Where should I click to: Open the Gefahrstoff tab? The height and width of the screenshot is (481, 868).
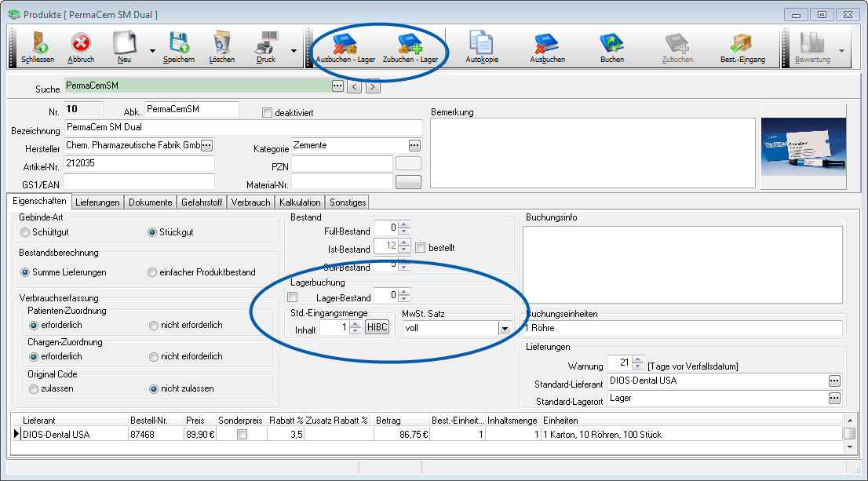(202, 202)
